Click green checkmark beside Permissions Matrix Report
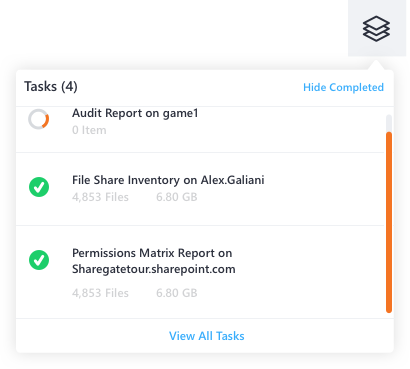 39,260
